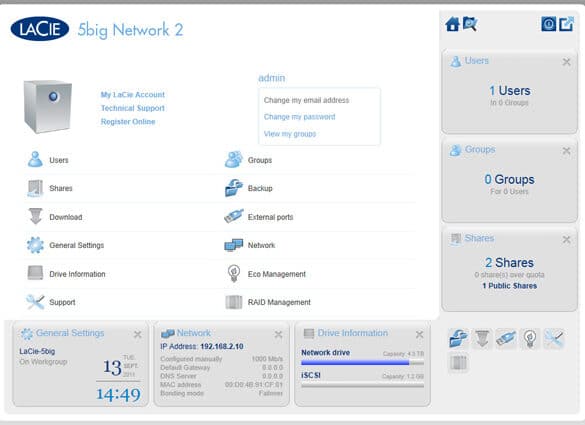
Task: Close the Drive Information widget
Action: click(419, 334)
